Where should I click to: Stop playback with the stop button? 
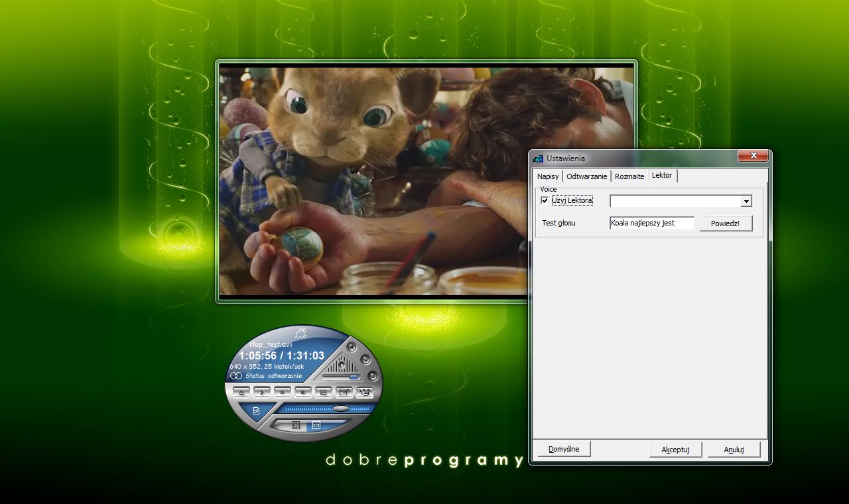303,393
